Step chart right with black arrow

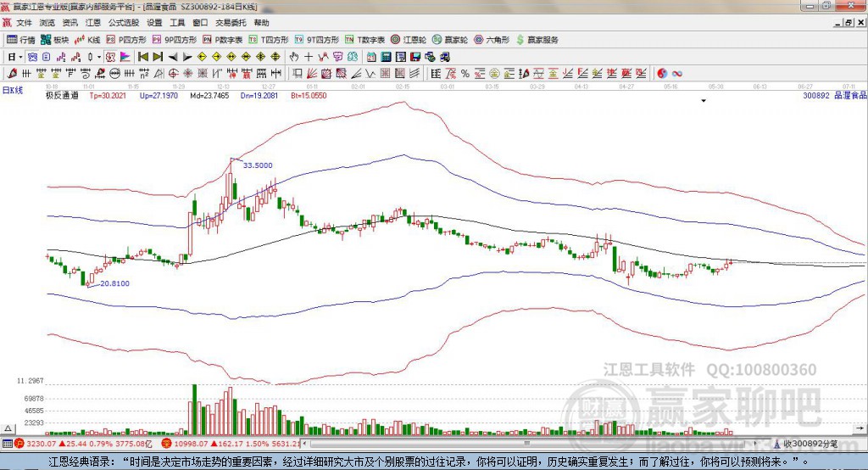click(187, 57)
